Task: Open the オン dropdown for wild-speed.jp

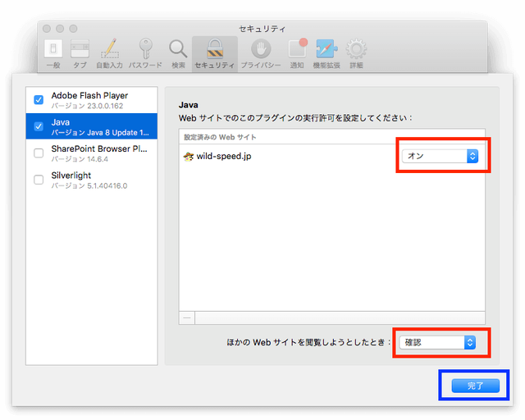Action: (x=440, y=156)
